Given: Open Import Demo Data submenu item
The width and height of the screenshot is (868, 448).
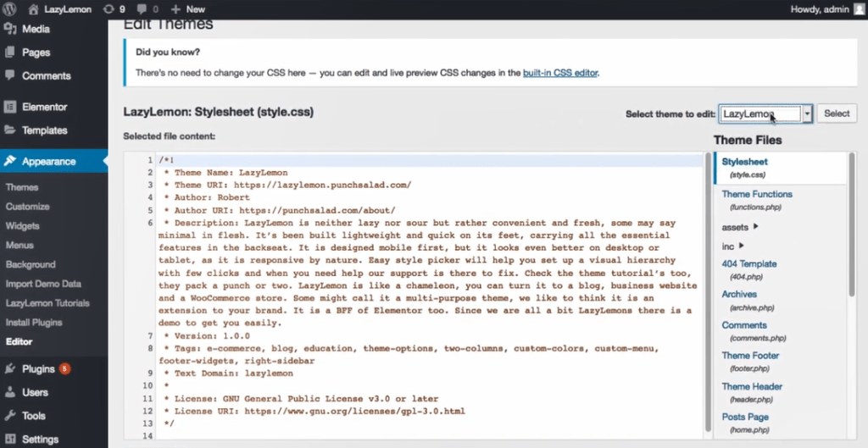Looking at the screenshot, I should point(43,284).
